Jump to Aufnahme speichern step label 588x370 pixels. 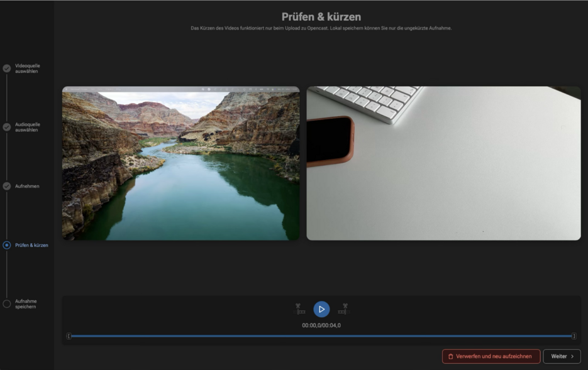pos(26,304)
